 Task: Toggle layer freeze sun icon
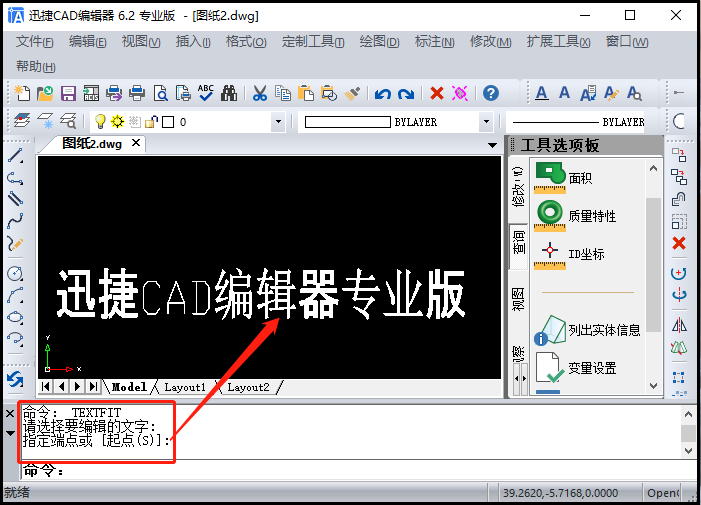click(x=118, y=121)
